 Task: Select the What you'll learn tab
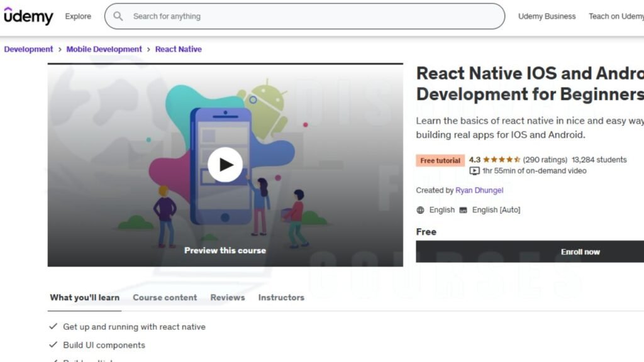pyautogui.click(x=85, y=297)
